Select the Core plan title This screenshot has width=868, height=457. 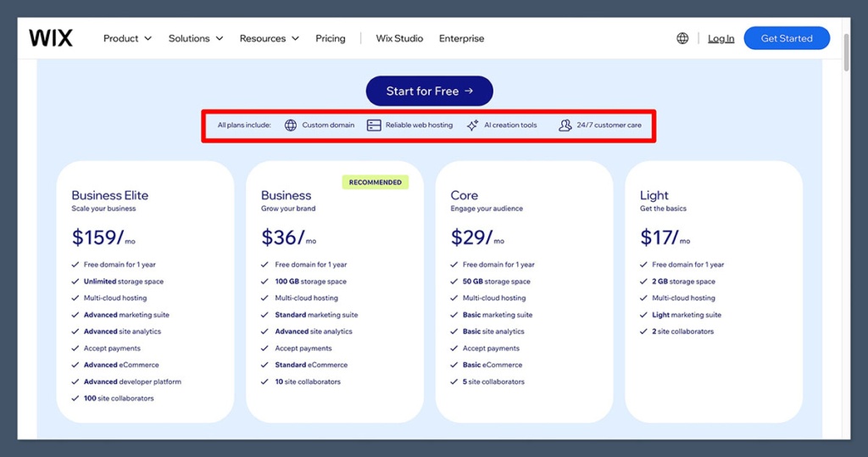tap(464, 195)
